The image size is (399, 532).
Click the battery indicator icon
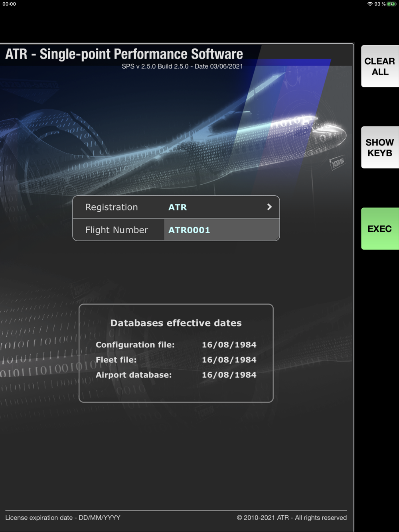(391, 4)
